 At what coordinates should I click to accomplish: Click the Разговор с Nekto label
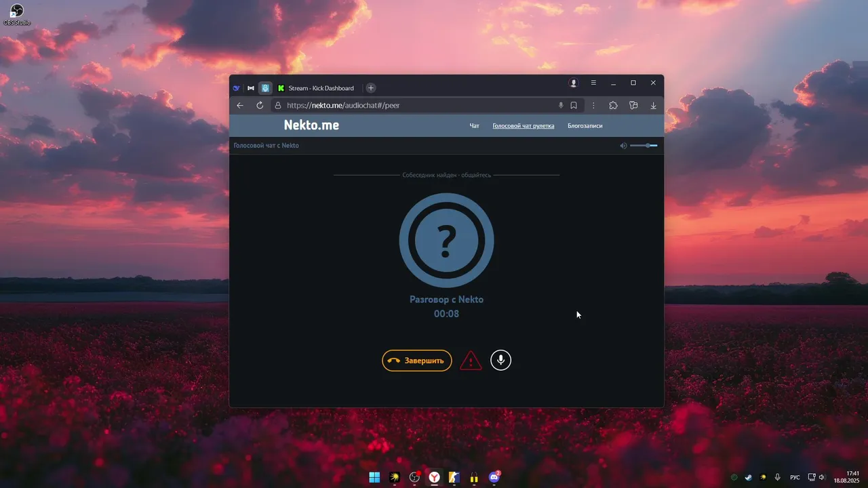coord(446,300)
